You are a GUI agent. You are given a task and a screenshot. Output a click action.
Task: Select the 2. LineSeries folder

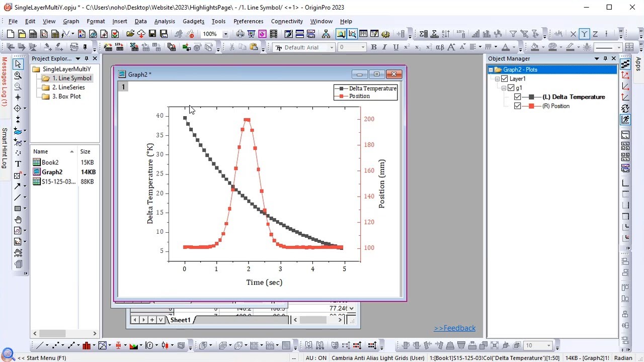pos(68,87)
